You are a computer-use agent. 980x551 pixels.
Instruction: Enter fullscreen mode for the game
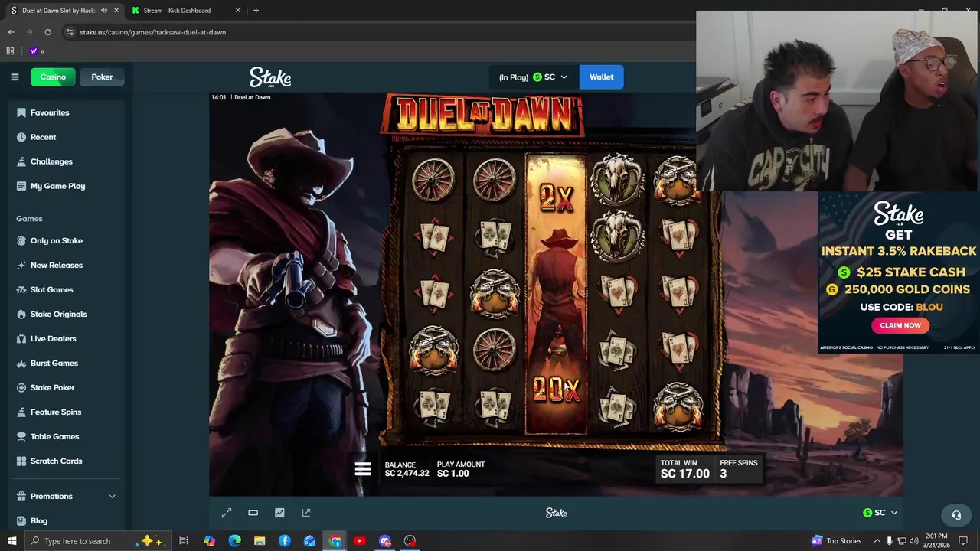(227, 513)
